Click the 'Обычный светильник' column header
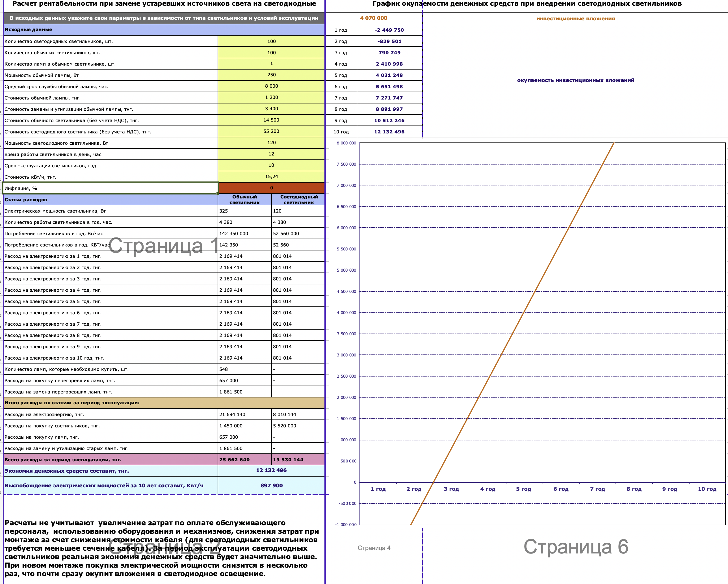The image size is (728, 584). [244, 200]
